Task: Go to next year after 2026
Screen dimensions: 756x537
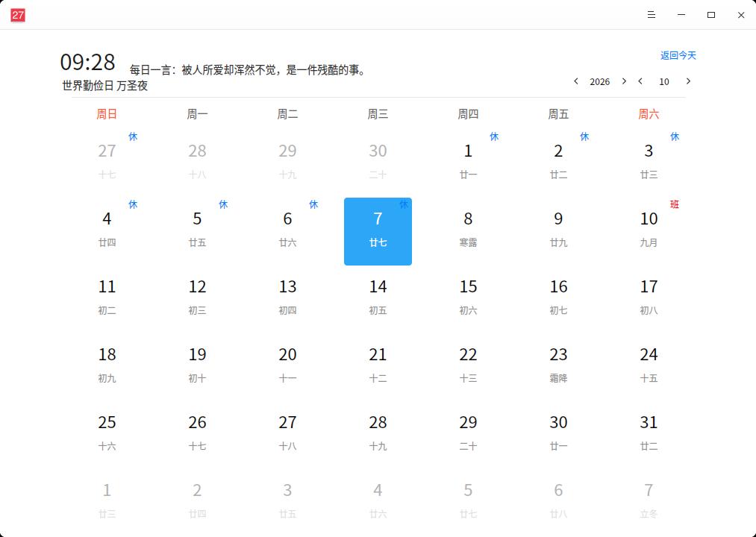Action: 624,81
